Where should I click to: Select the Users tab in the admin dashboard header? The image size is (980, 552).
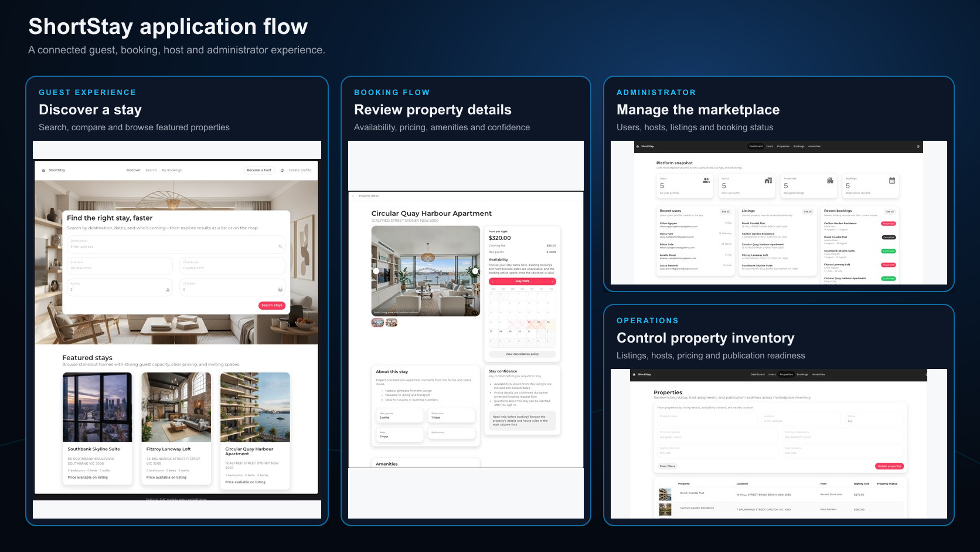click(x=770, y=146)
